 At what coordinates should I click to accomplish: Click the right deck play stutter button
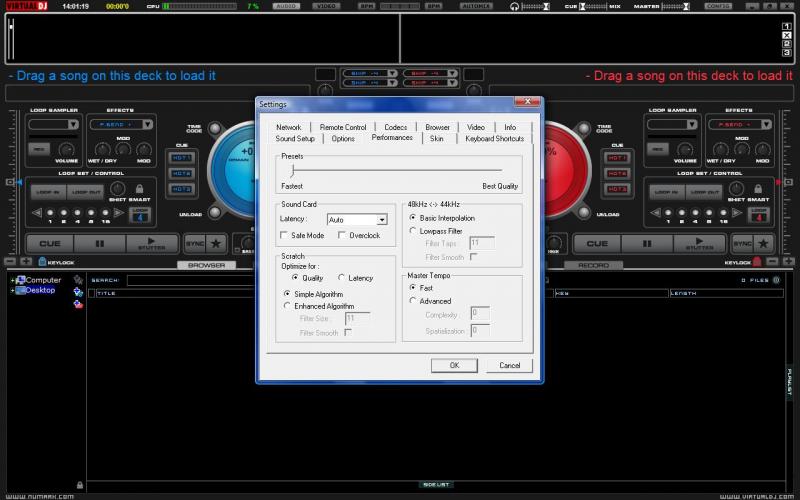(x=699, y=244)
